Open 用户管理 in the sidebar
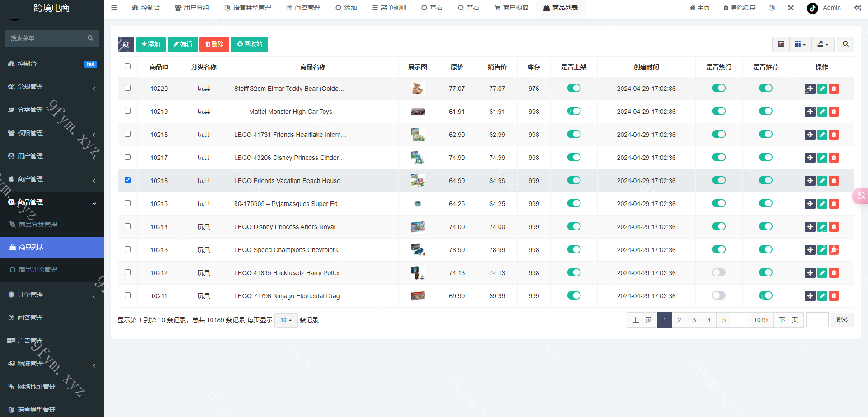Viewport: 868px width, 417px height. coord(52,156)
